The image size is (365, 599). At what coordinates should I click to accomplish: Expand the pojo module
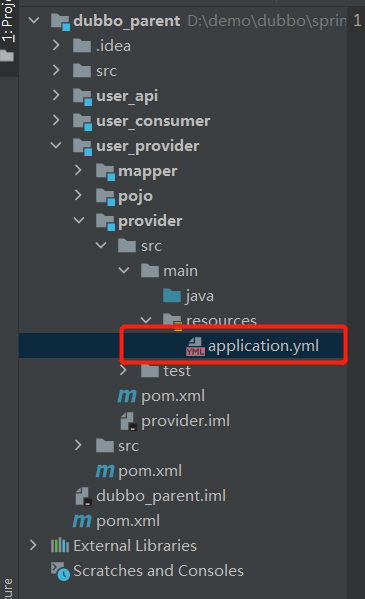coord(78,195)
